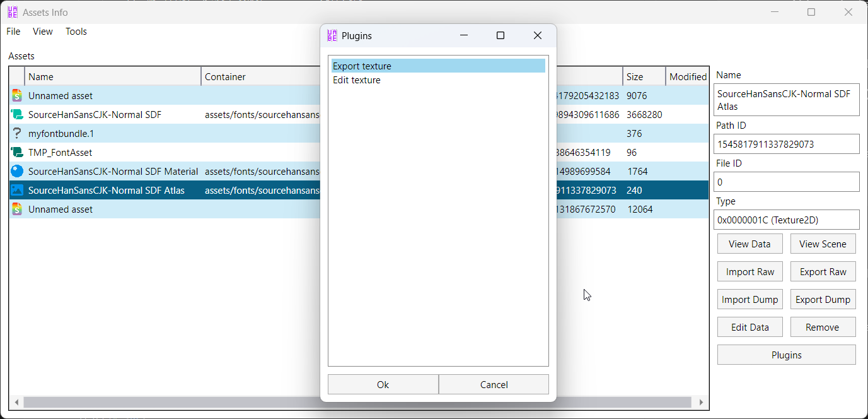The image size is (868, 419).
Task: Click the blue sphere Material asset icon
Action: coord(17,172)
